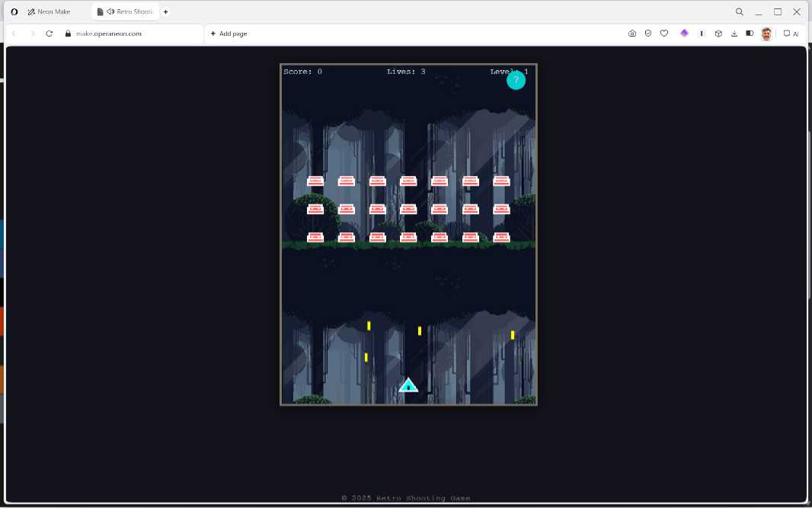Open the shield privacy protection icon
The height and width of the screenshot is (508, 812).
pos(648,34)
